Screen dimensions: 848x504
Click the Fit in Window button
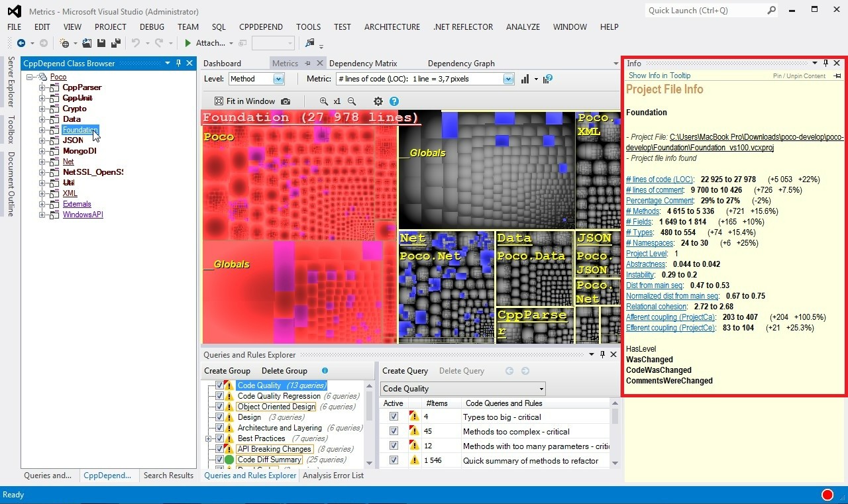[x=245, y=101]
